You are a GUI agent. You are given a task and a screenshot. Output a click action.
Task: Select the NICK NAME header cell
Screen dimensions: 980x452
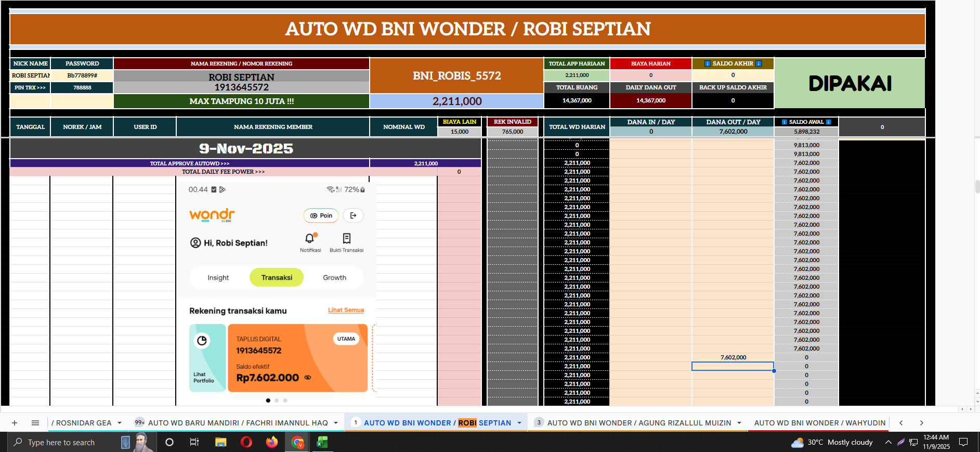[30, 63]
